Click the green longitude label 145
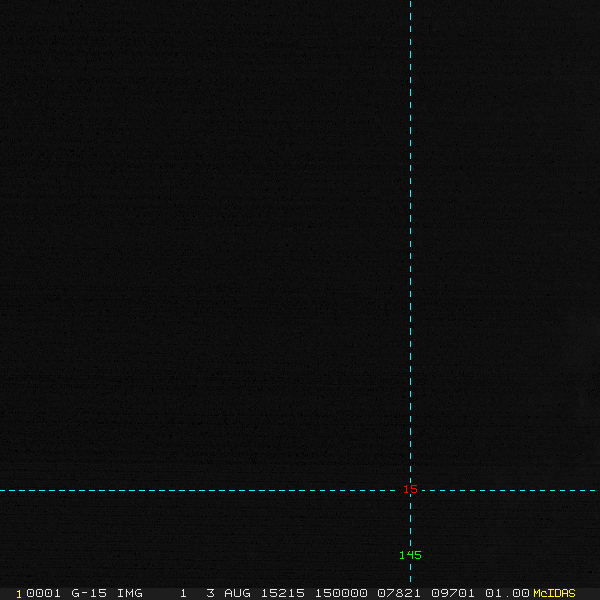 (x=410, y=555)
